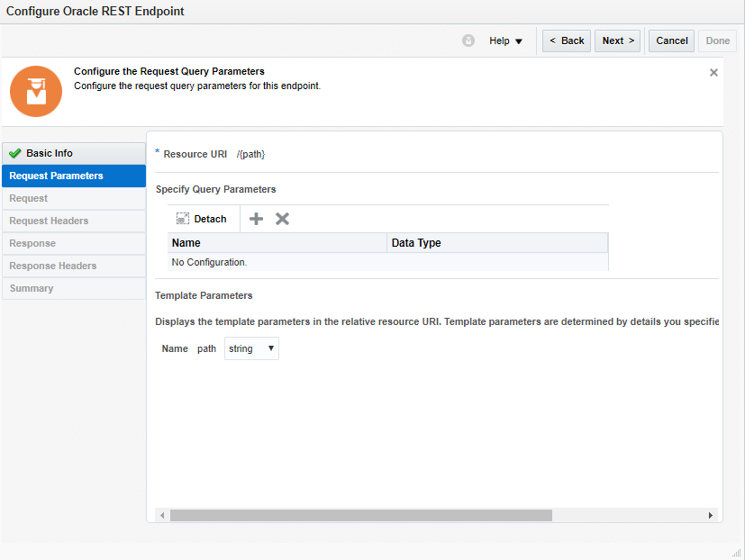The height and width of the screenshot is (560, 745).
Task: Click the template parameter name 'path'
Action: [x=206, y=348]
